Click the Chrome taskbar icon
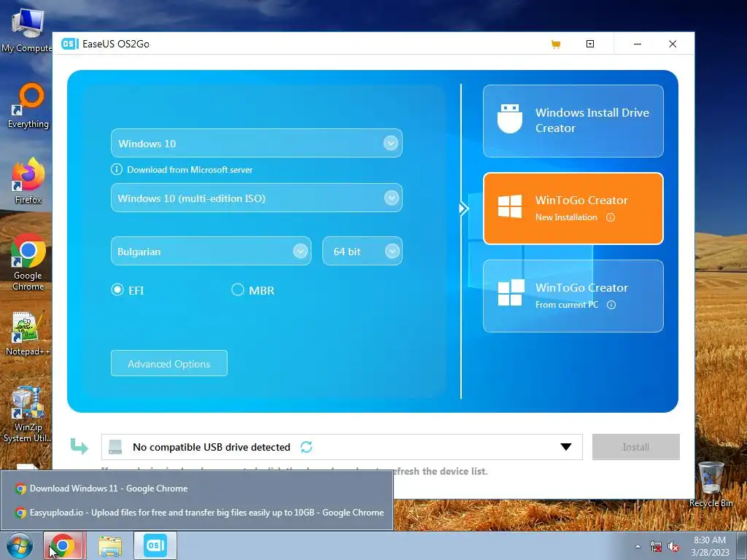Image resolution: width=747 pixels, height=560 pixels. (x=64, y=545)
